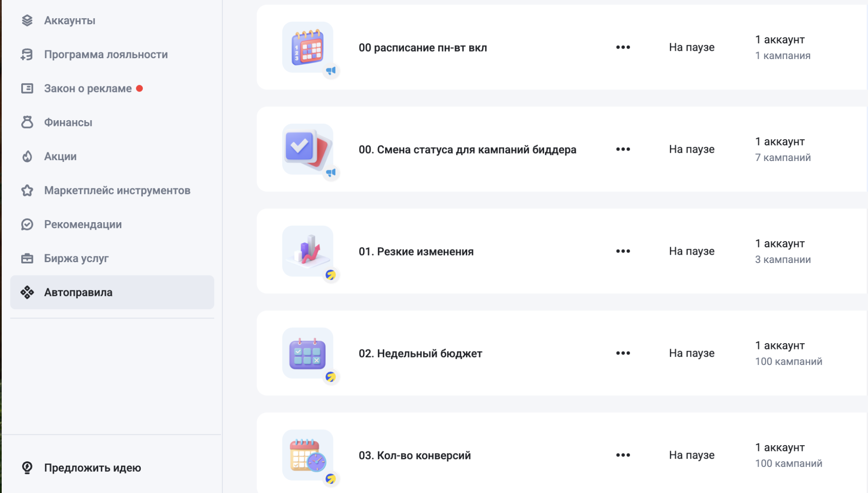The image size is (868, 493).
Task: Click the Программа лояльности coins icon
Action: click(27, 54)
